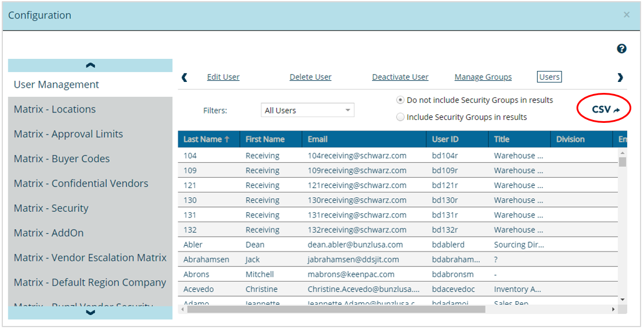Select first name Jack

click(x=253, y=260)
